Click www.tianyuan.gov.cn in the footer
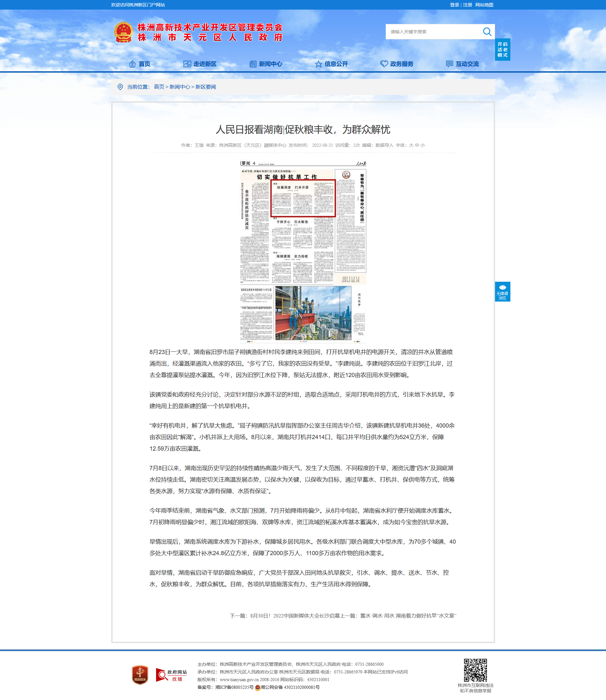 tap(239, 680)
